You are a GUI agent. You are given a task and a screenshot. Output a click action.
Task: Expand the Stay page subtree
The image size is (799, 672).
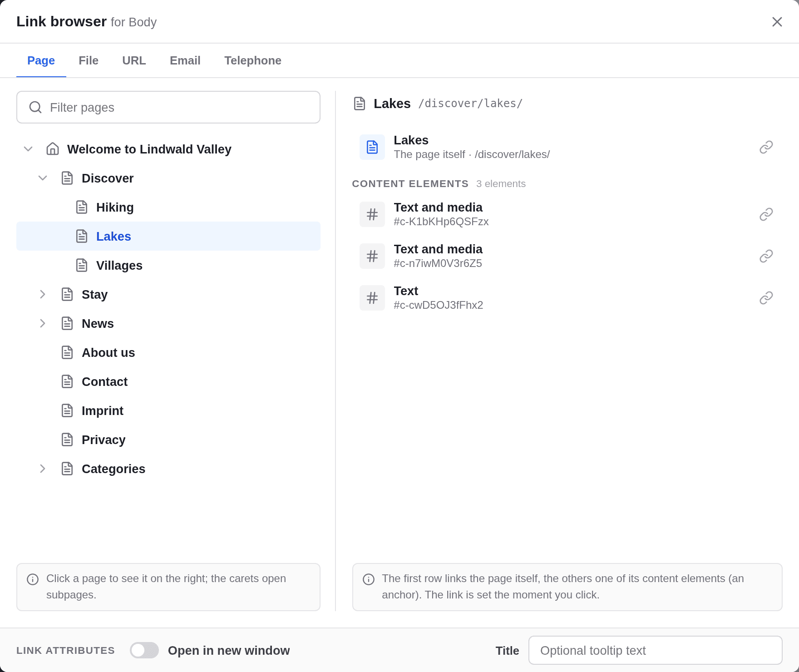[x=43, y=294]
